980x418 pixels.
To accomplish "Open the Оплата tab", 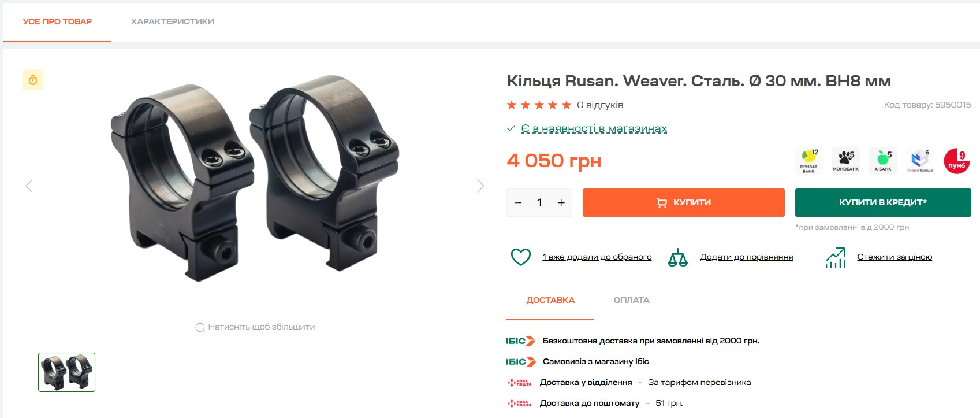I will click(631, 300).
